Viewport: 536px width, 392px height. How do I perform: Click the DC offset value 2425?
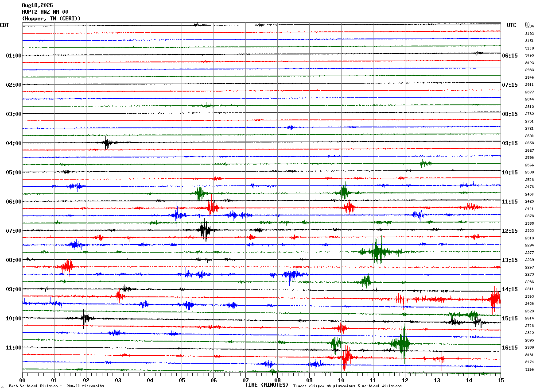529,202
